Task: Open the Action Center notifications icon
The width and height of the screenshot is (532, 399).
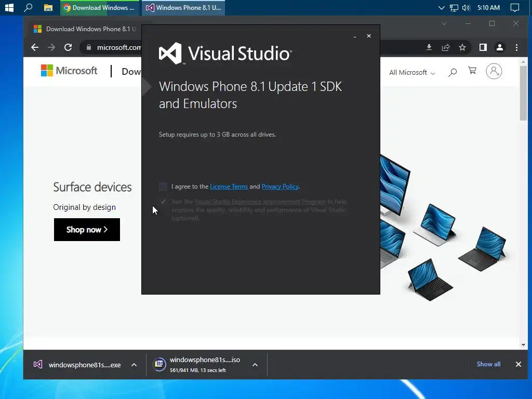Action: coord(515,7)
